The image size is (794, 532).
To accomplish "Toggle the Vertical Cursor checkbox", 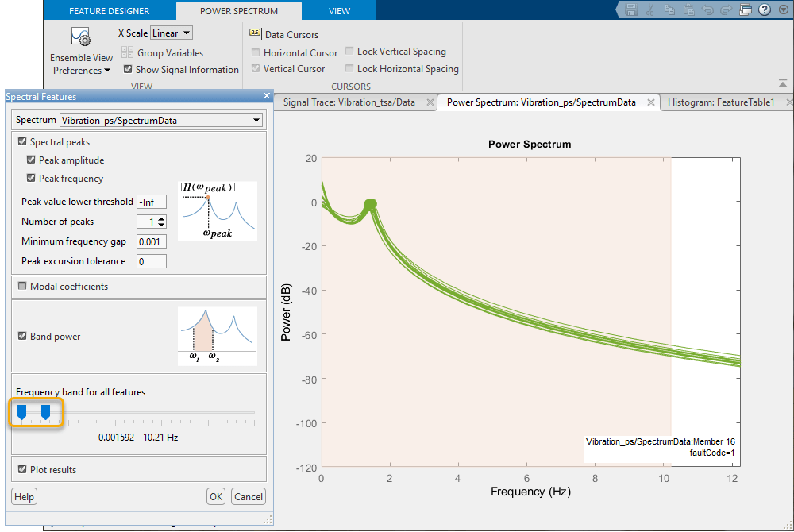I will click(x=256, y=68).
